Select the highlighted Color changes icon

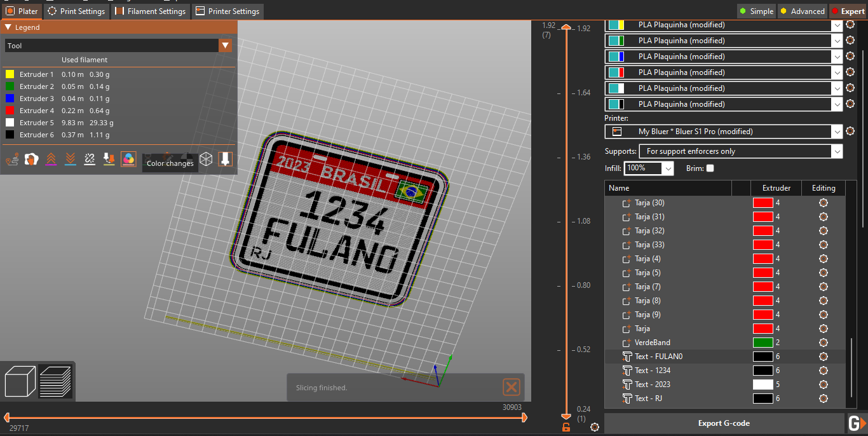coord(128,159)
